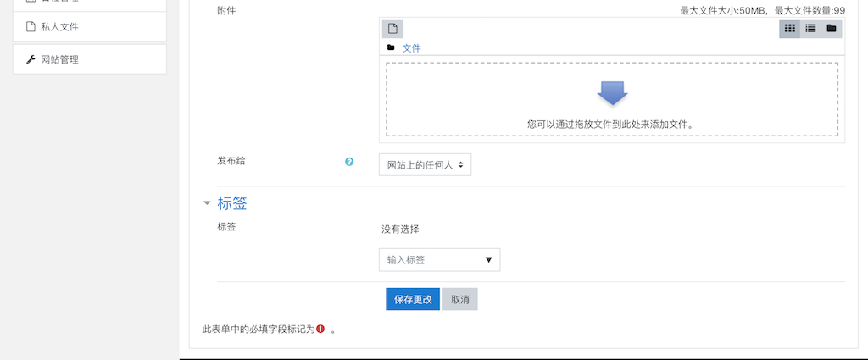
Task: Switch to file list view
Action: click(810, 29)
